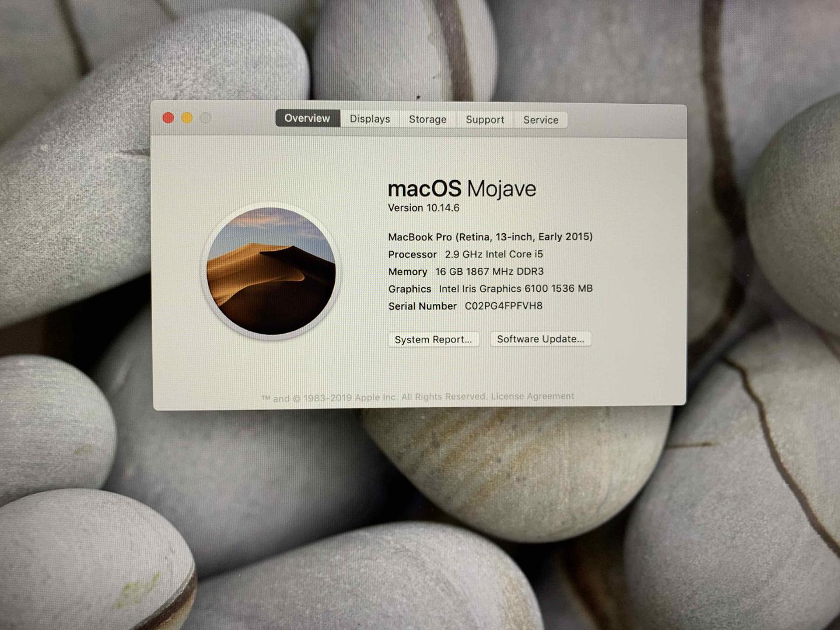The height and width of the screenshot is (630, 840).
Task: Click the macOS Mojave dune icon
Action: click(x=271, y=271)
